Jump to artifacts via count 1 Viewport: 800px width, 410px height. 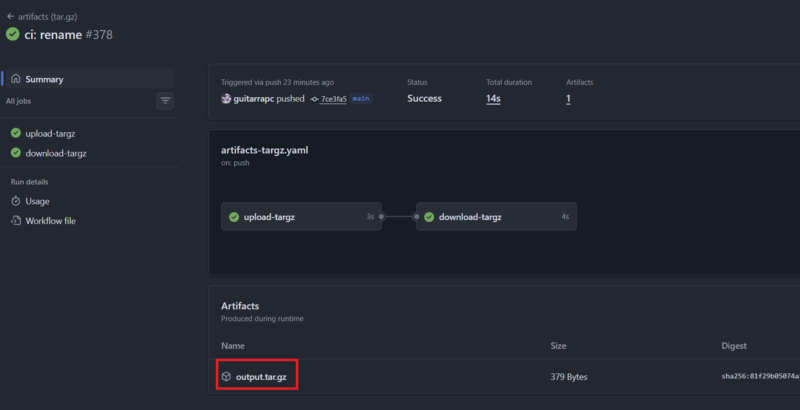pos(568,99)
